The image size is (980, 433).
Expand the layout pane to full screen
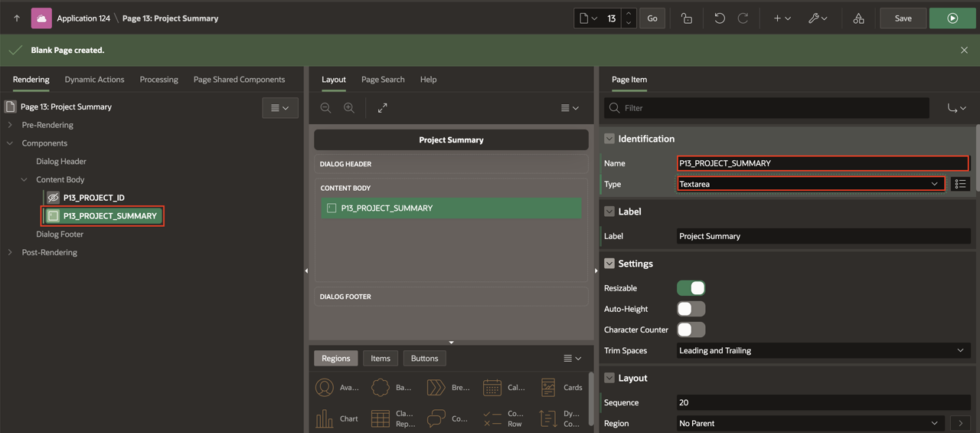tap(382, 108)
